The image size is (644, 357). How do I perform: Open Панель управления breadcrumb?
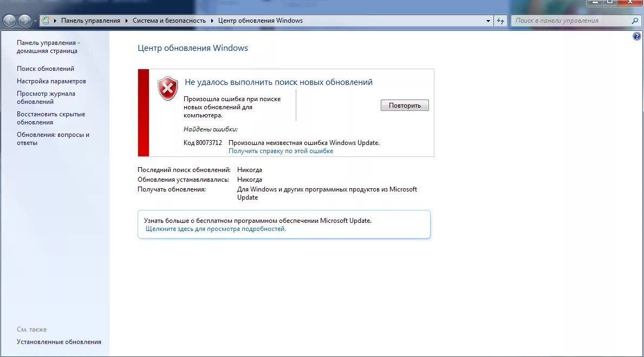click(91, 21)
